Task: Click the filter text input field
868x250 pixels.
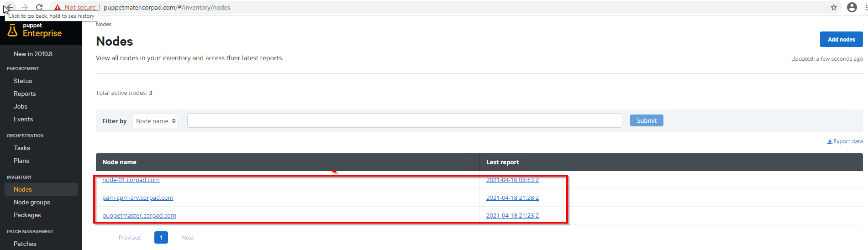Action: point(405,120)
